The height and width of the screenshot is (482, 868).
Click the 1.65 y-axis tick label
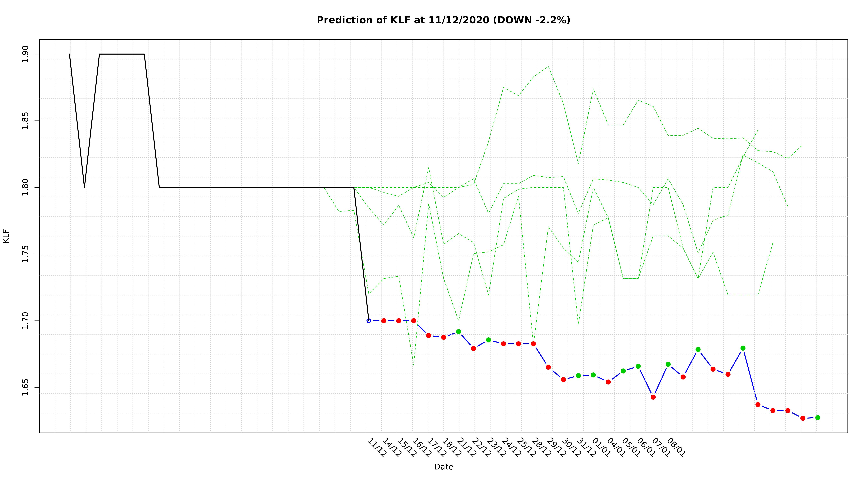26,387
